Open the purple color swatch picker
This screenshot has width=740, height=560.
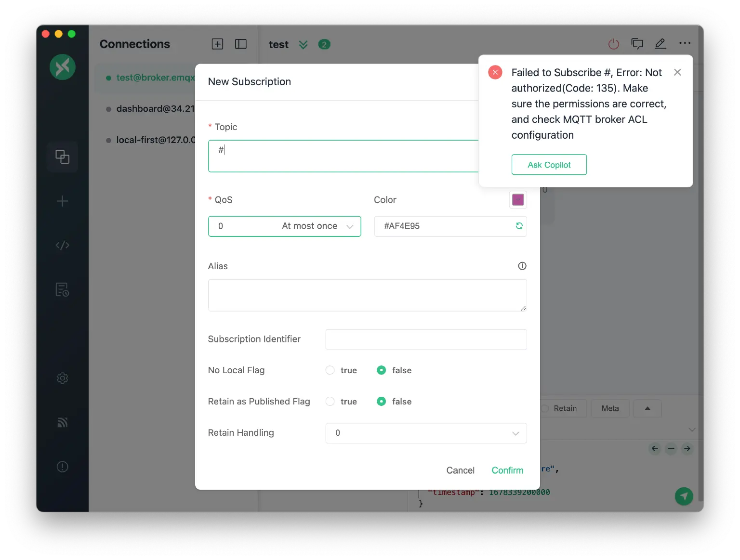[518, 200]
